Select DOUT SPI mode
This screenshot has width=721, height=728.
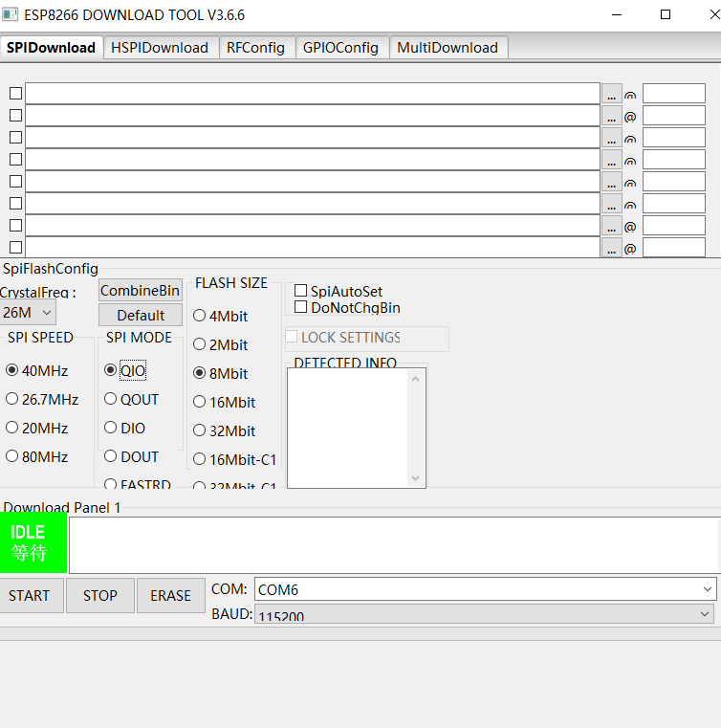132,457
